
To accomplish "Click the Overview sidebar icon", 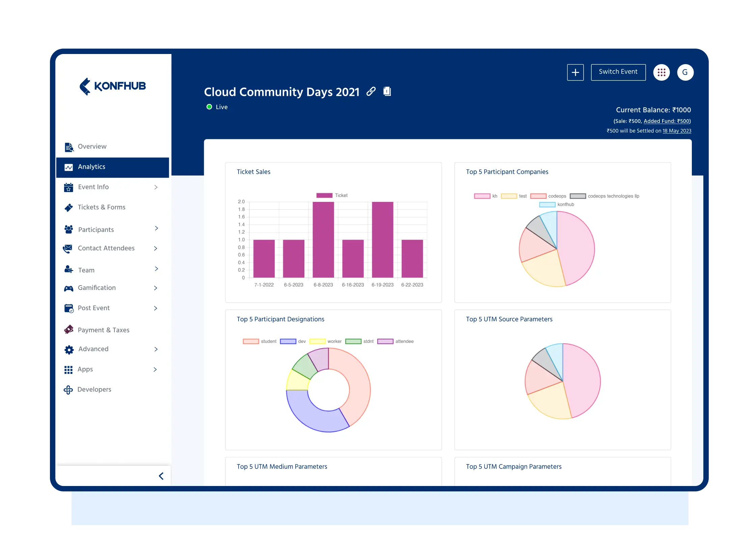I will (70, 147).
